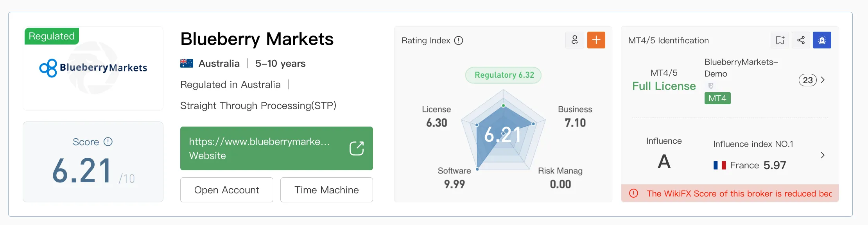Click the Open Account button
868x225 pixels.
click(227, 190)
